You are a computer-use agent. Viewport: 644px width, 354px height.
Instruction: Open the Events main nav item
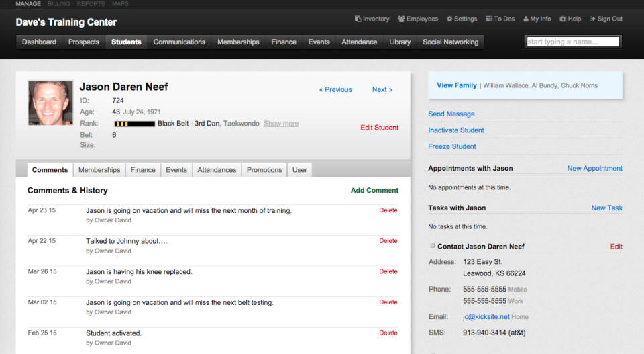tap(319, 42)
